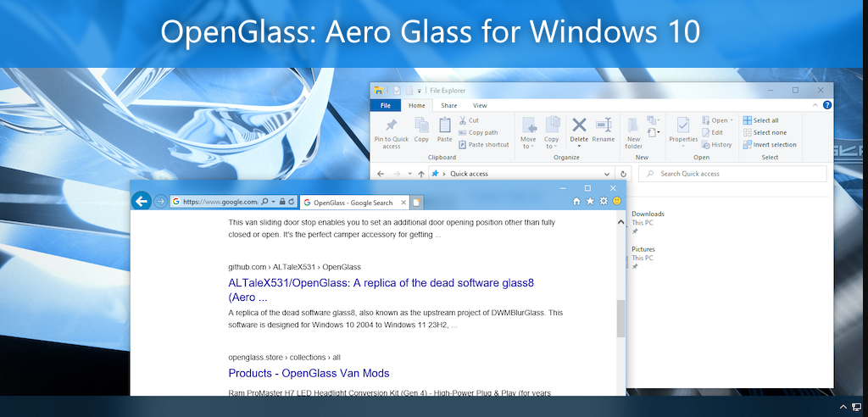Select the OpenGlass - Google Search tab

point(354,203)
